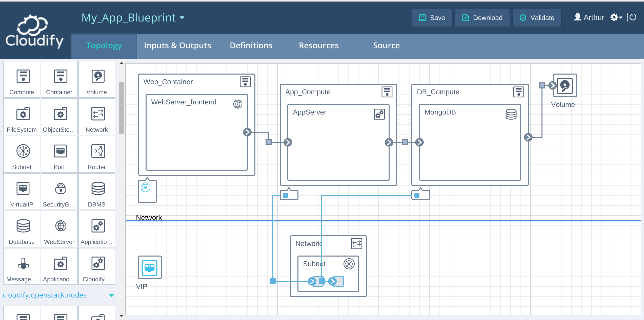Screen dimensions: 644x320
Task: Click the Validate button
Action: click(537, 18)
